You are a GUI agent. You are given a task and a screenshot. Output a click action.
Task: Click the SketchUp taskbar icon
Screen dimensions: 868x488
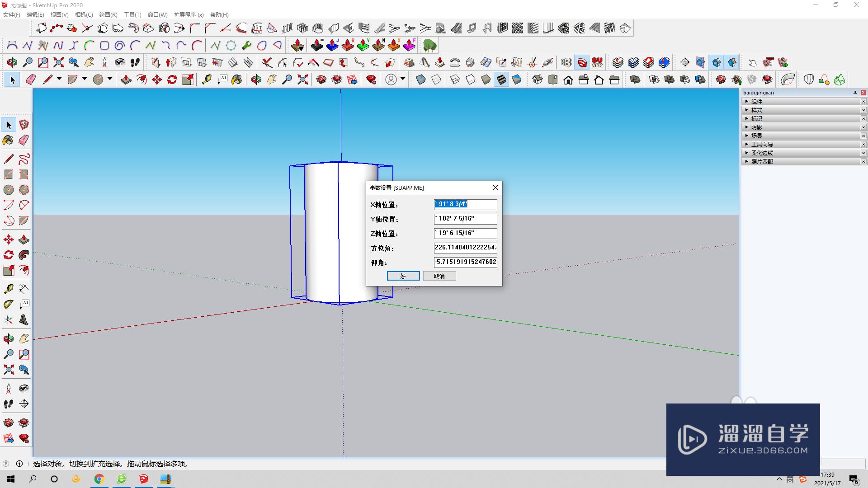tap(144, 479)
